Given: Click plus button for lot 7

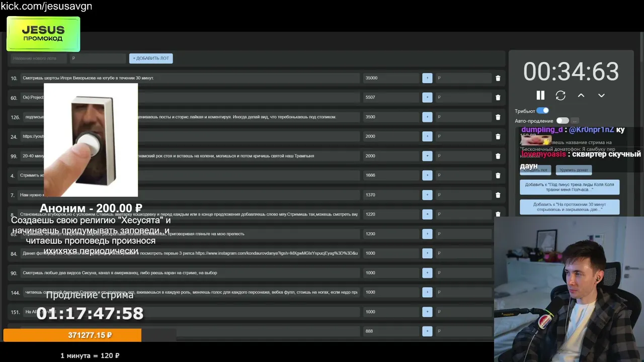Looking at the screenshot, I should [x=427, y=195].
